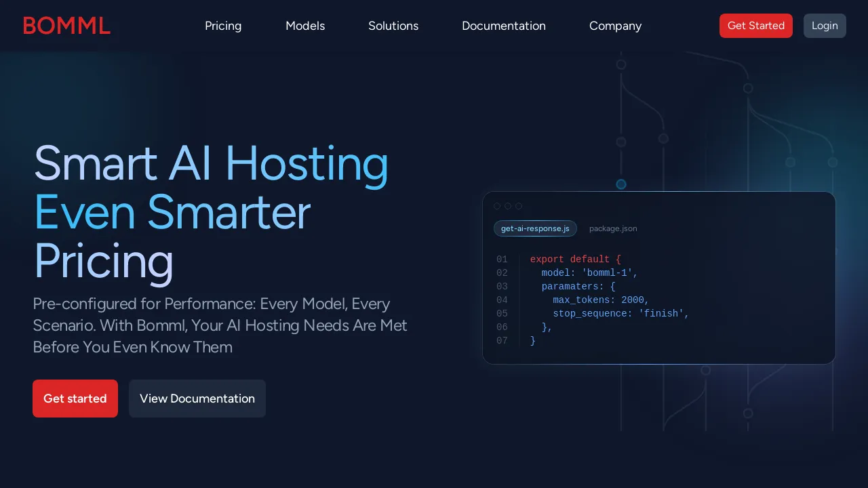Click the model: 'bomml-1' code line

pos(590,273)
